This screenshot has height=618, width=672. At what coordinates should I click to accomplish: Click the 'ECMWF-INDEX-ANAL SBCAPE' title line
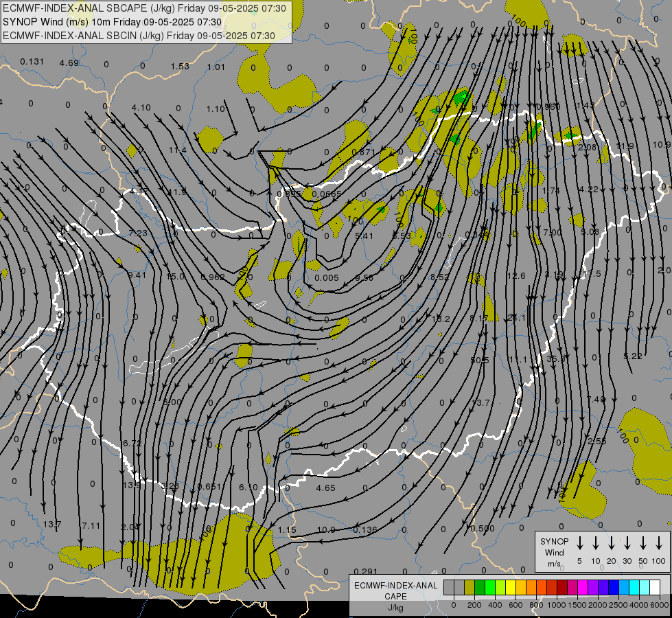coord(144,8)
